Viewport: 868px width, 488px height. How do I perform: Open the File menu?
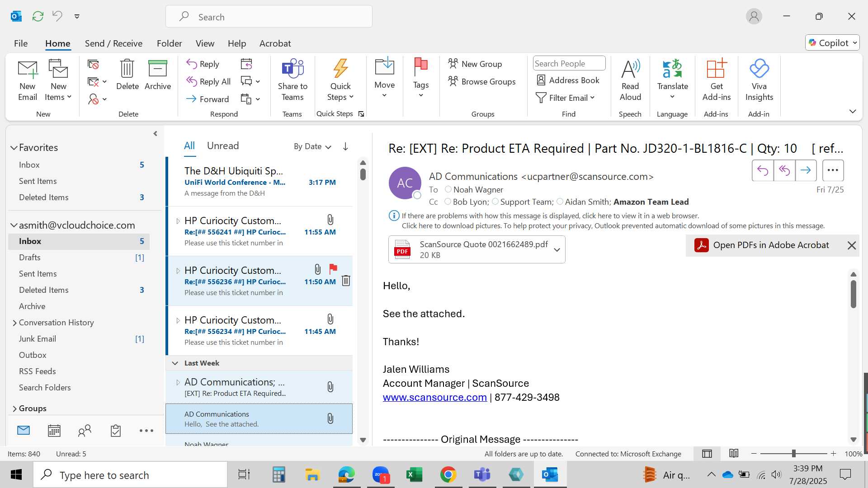tap(21, 43)
